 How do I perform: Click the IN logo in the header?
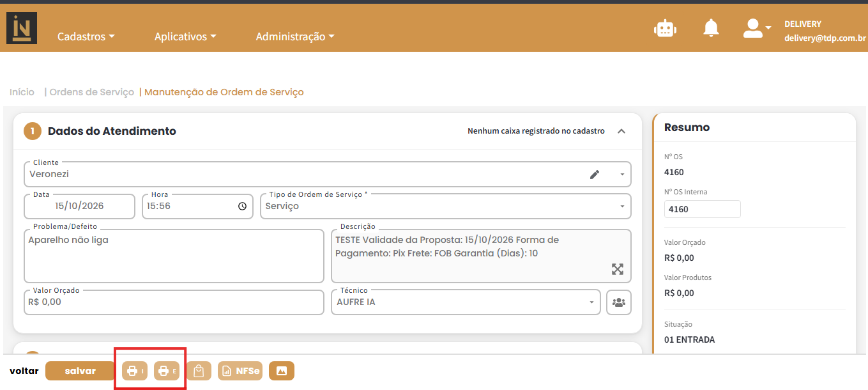tap(22, 28)
